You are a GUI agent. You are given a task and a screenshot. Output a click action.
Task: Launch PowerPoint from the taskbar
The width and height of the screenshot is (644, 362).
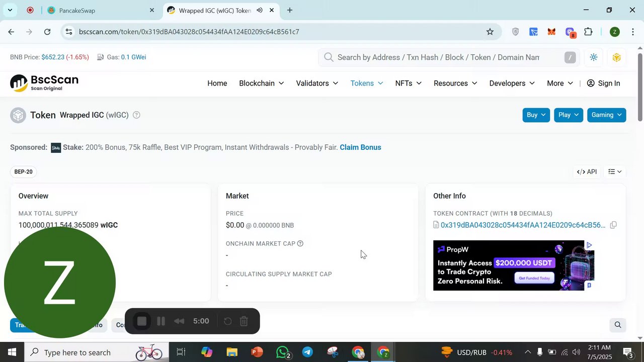257,352
